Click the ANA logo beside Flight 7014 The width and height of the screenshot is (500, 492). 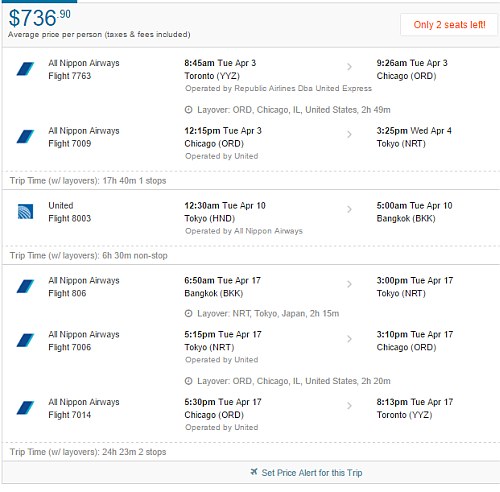[x=25, y=408]
